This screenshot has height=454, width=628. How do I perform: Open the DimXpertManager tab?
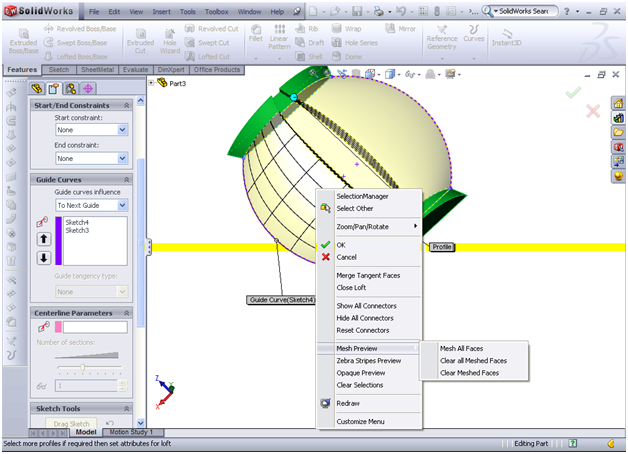(88, 88)
